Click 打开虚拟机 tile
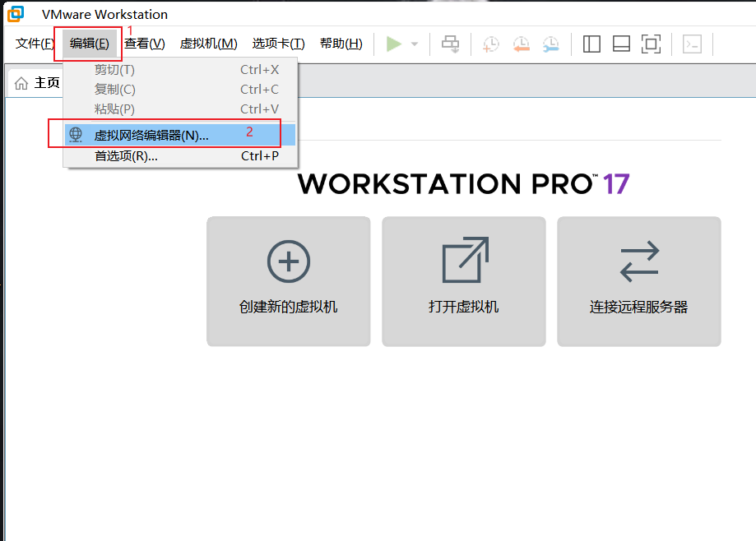 tap(464, 281)
